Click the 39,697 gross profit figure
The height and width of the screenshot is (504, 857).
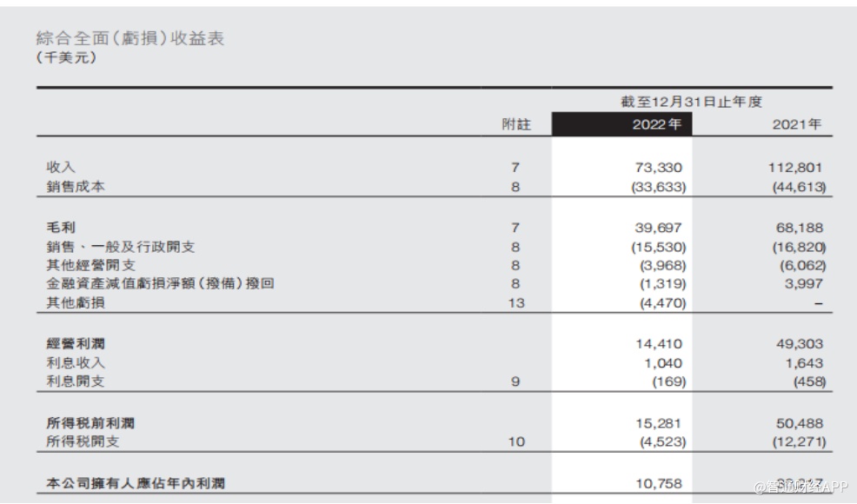(659, 228)
